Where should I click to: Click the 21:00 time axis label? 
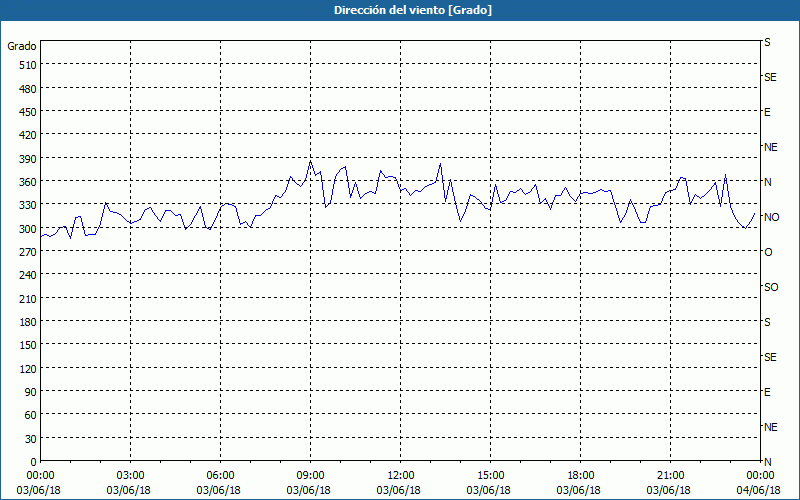click(670, 476)
